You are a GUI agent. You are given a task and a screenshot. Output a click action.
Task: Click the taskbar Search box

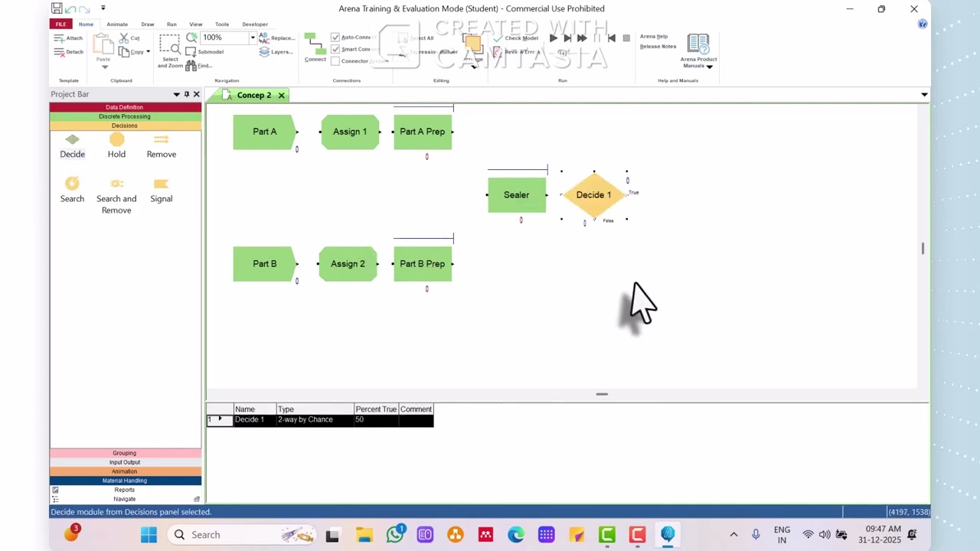coord(243,535)
